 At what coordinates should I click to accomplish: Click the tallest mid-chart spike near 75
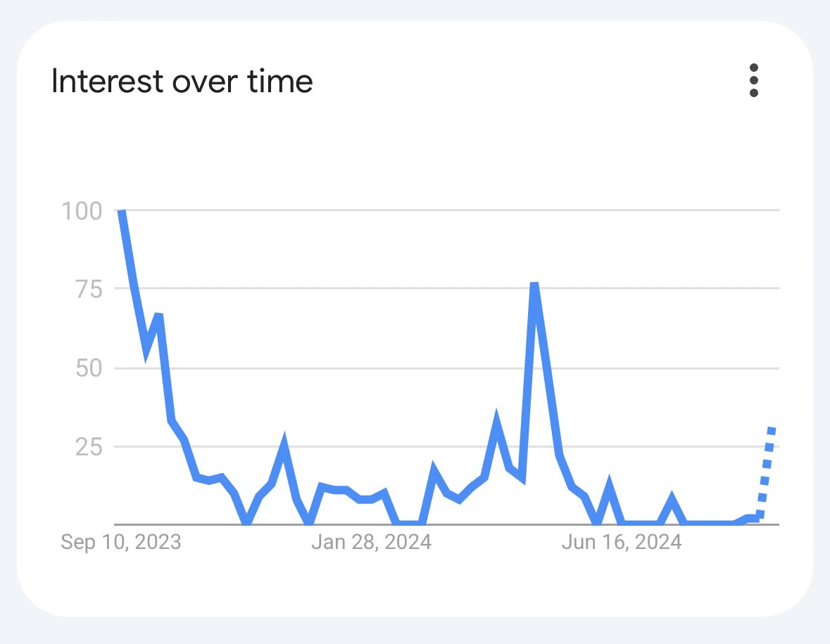click(534, 285)
